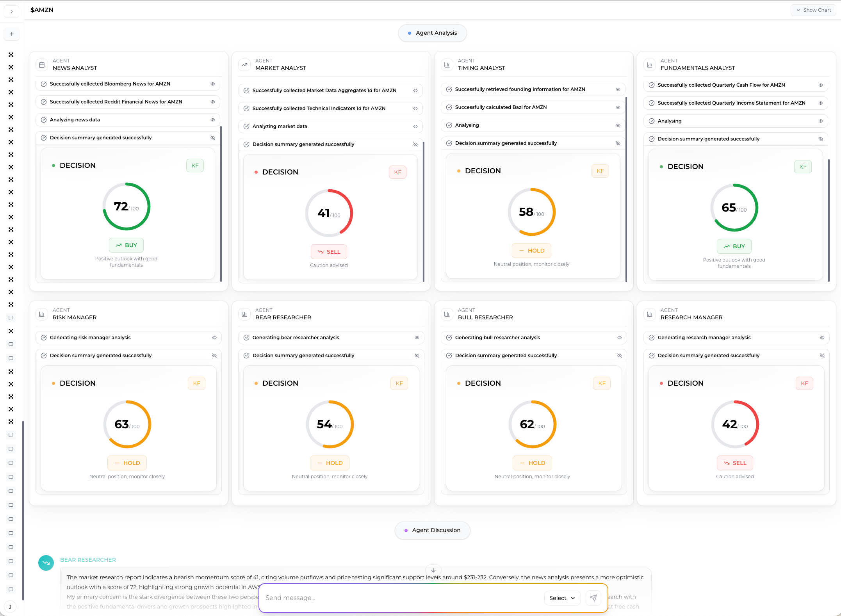Click the J user avatar in the sidebar

click(10, 607)
